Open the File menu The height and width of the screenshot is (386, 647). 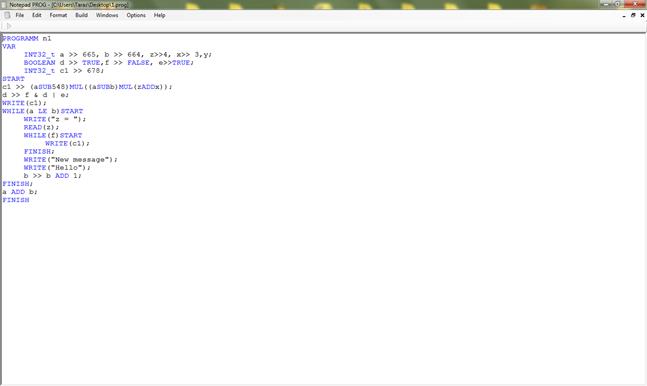pos(19,15)
